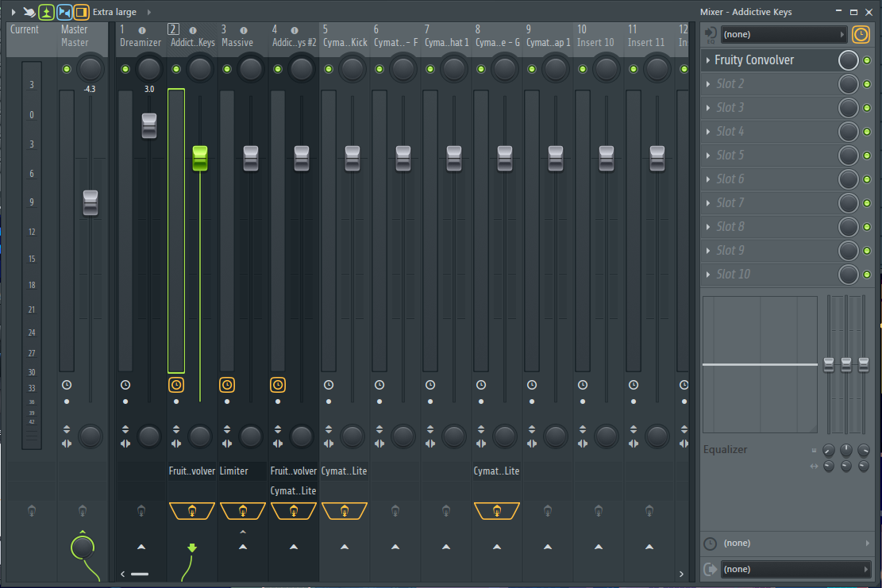Click the blue mixer toolbar icon
Viewport: 882px width, 588px height.
click(x=64, y=12)
